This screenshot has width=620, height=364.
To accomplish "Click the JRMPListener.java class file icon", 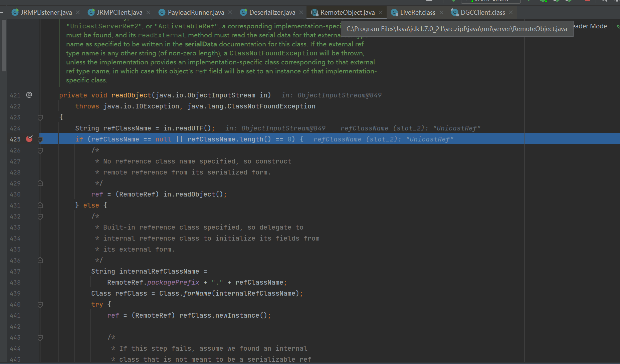I will point(15,12).
